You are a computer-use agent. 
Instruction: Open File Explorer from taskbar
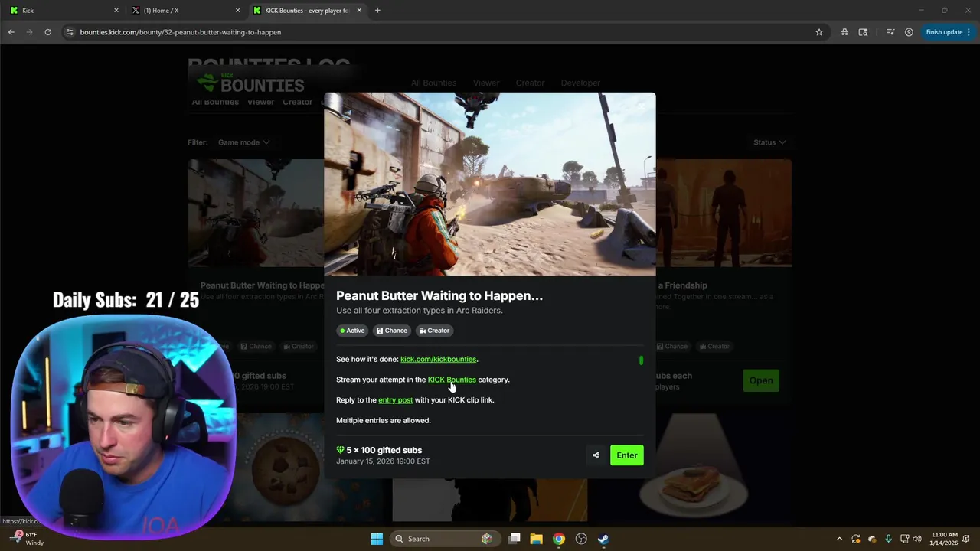[x=536, y=539]
